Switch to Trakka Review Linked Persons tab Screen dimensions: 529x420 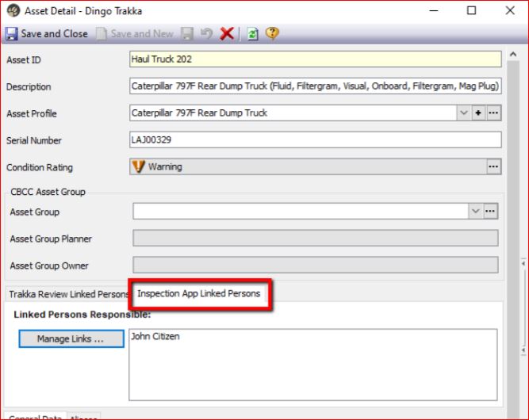coord(68,294)
